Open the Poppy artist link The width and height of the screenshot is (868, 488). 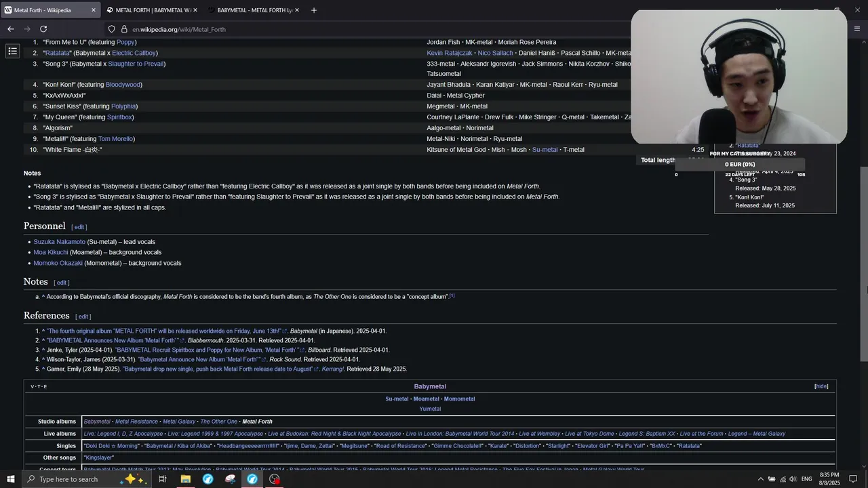pyautogui.click(x=125, y=42)
